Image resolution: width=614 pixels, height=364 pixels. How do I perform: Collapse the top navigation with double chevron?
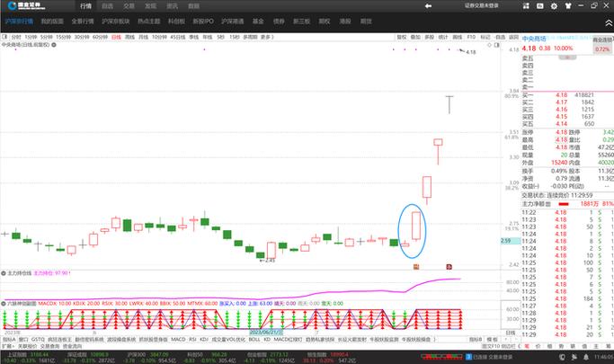point(609,23)
